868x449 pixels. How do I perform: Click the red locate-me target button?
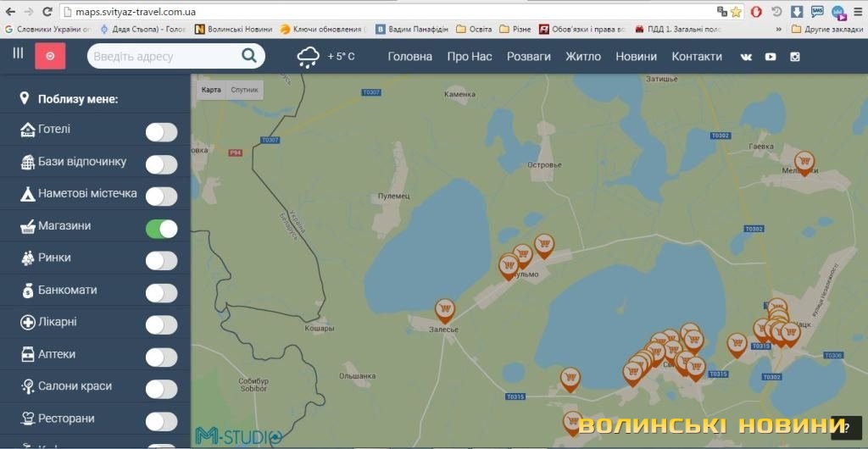coord(50,56)
